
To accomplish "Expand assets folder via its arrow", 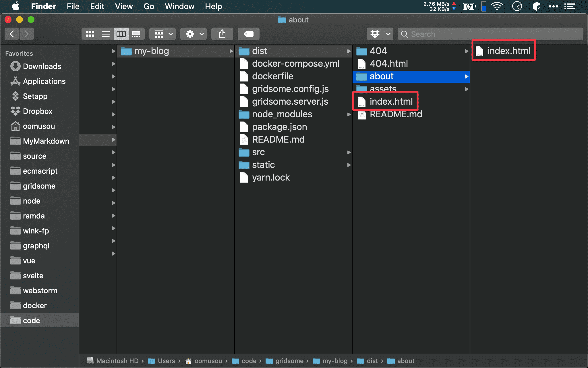I will pyautogui.click(x=467, y=89).
